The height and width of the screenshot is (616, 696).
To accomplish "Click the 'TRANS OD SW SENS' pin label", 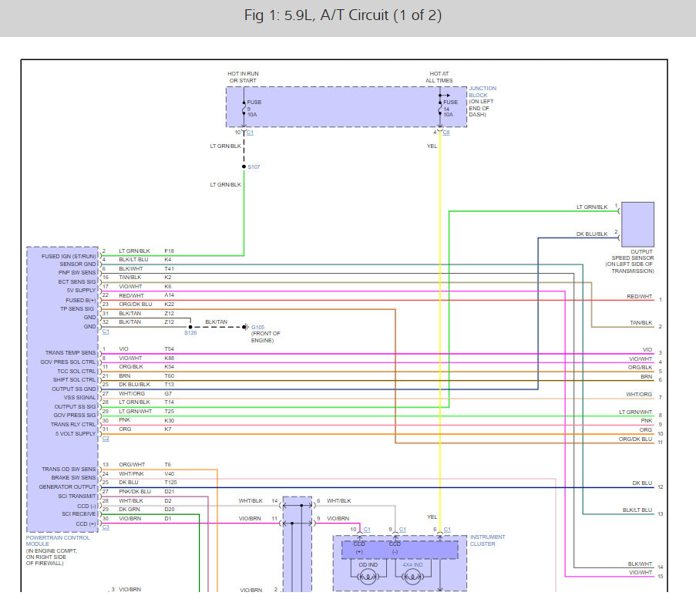I will (x=69, y=469).
